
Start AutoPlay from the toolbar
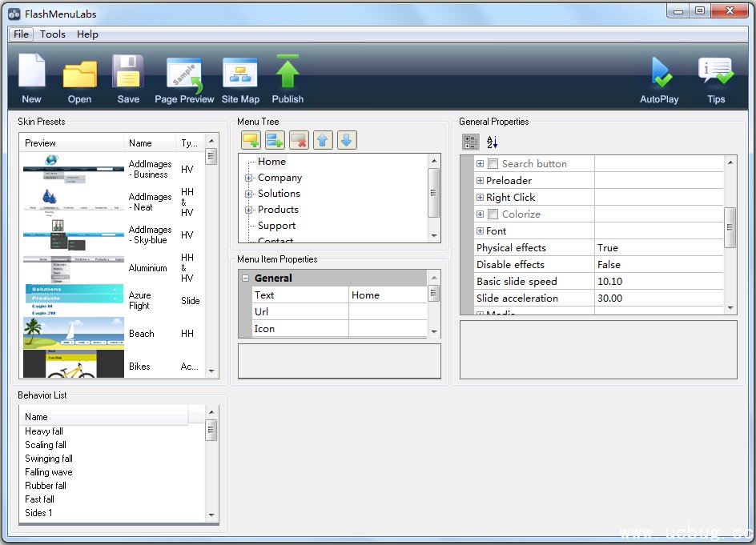(x=659, y=74)
